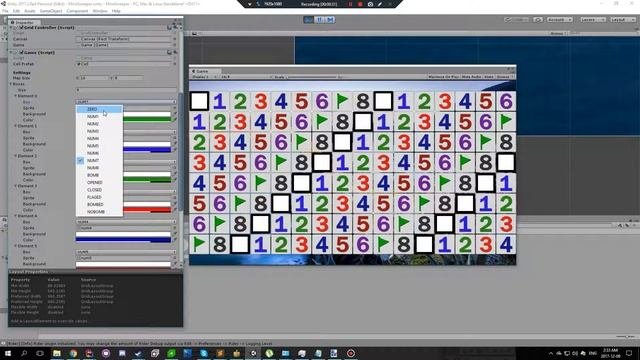Open the Element 4 Box enum dropdown
This screenshot has width=640, height=360.
pyautogui.click(x=126, y=222)
